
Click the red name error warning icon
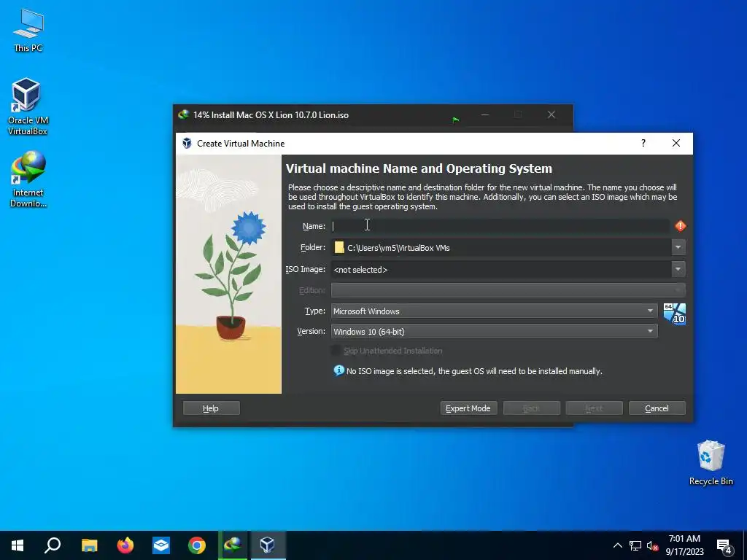(681, 226)
